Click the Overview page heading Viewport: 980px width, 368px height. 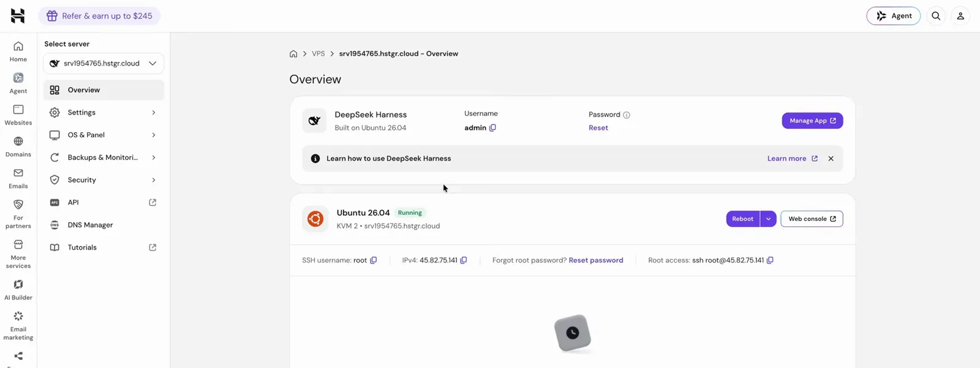(315, 79)
